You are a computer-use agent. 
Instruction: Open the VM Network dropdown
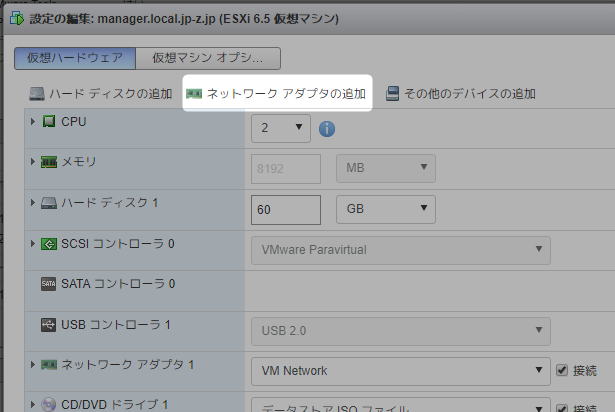(401, 371)
